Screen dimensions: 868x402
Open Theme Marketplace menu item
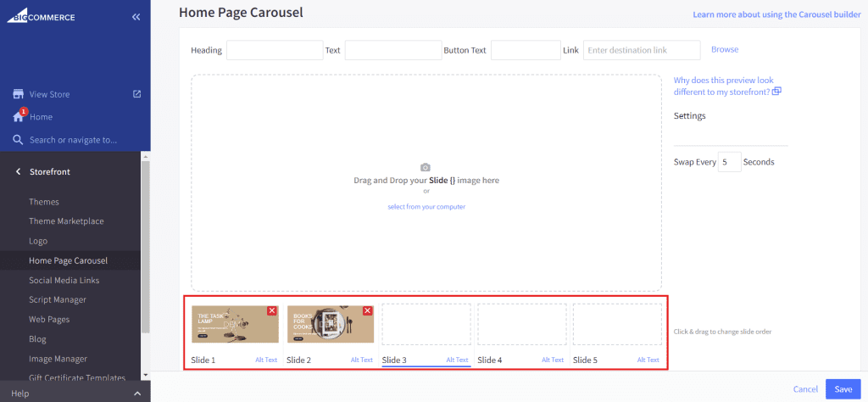pyautogui.click(x=66, y=221)
